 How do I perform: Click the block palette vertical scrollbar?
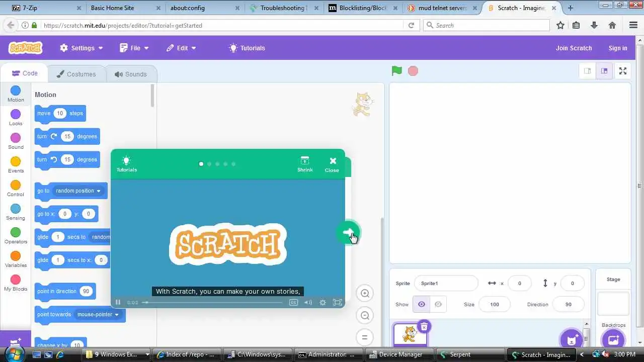click(152, 96)
